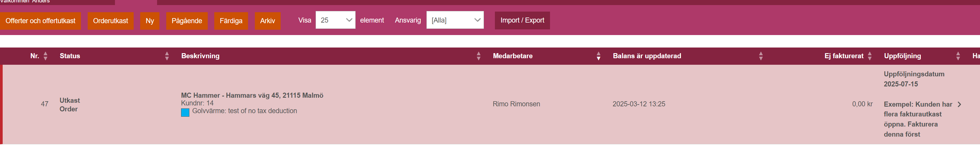
Task: Open MC Hammer order description link
Action: [252, 95]
